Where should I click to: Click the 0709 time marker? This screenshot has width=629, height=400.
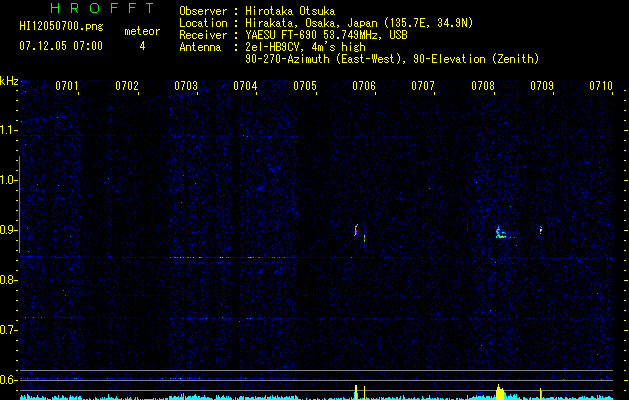pos(542,86)
